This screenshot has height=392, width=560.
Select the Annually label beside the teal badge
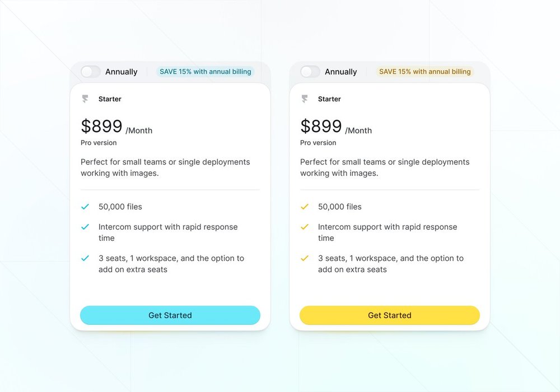121,72
